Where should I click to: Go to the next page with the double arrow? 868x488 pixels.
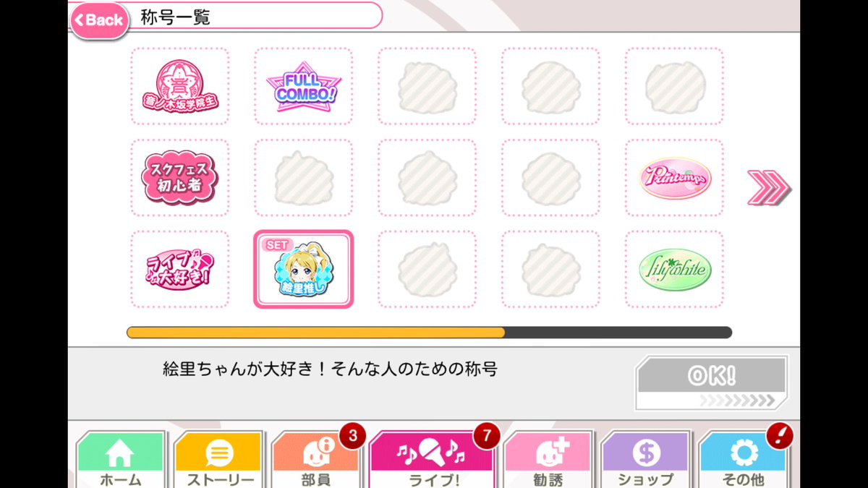coord(768,187)
